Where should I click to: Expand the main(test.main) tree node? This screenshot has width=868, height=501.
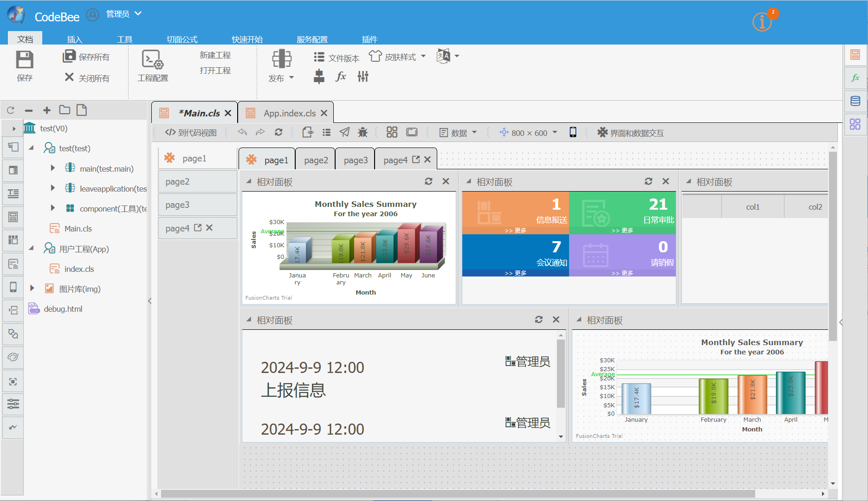(x=52, y=168)
